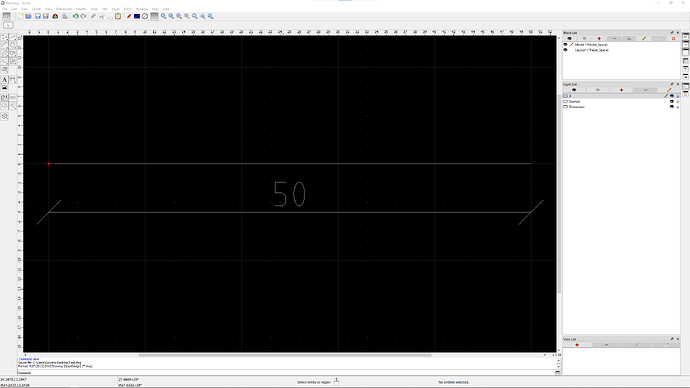Viewport: 690px width, 388px height.
Task: Click the first zoom magnifier icon
Action: 163,16
